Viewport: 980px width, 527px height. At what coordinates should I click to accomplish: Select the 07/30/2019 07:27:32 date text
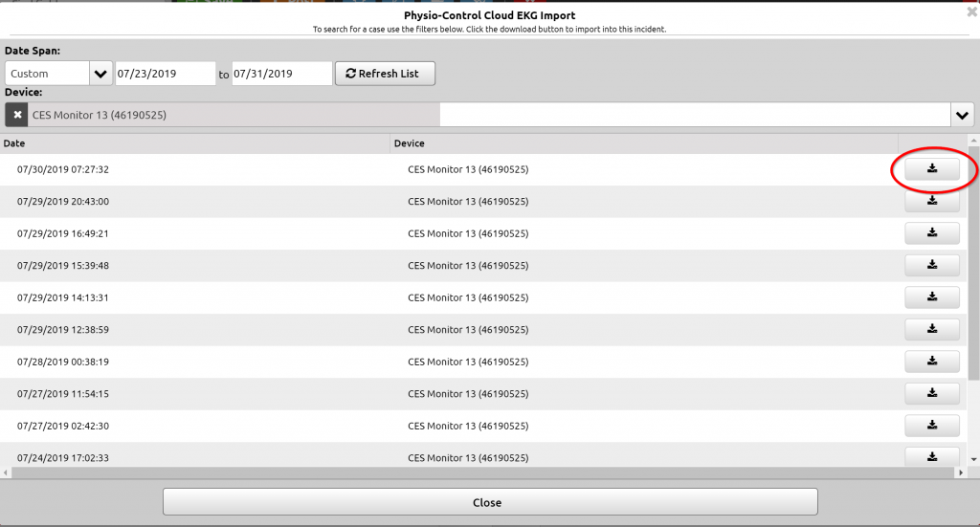(63, 169)
